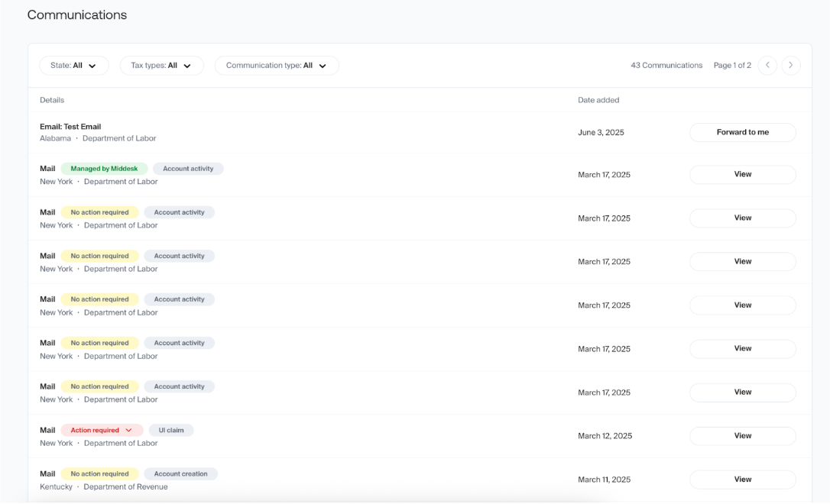Click the UI claim tag

point(171,431)
